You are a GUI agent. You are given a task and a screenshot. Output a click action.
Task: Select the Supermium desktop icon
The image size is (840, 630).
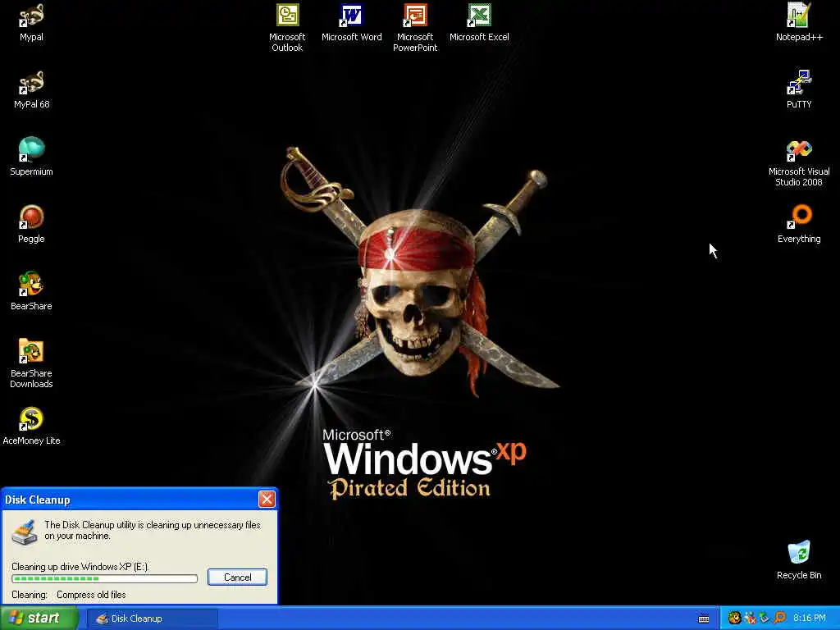[x=31, y=157]
